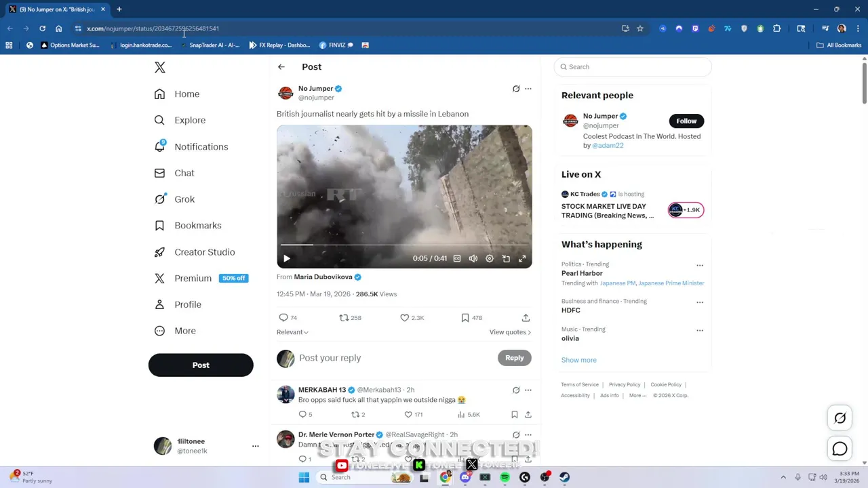This screenshot has height=488, width=868.
Task: Play the video
Action: coord(286,258)
